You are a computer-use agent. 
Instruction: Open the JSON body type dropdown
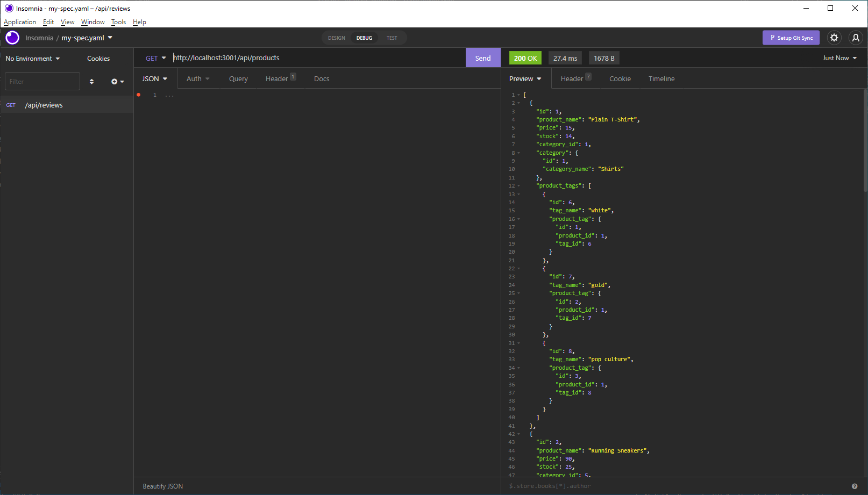pyautogui.click(x=155, y=78)
